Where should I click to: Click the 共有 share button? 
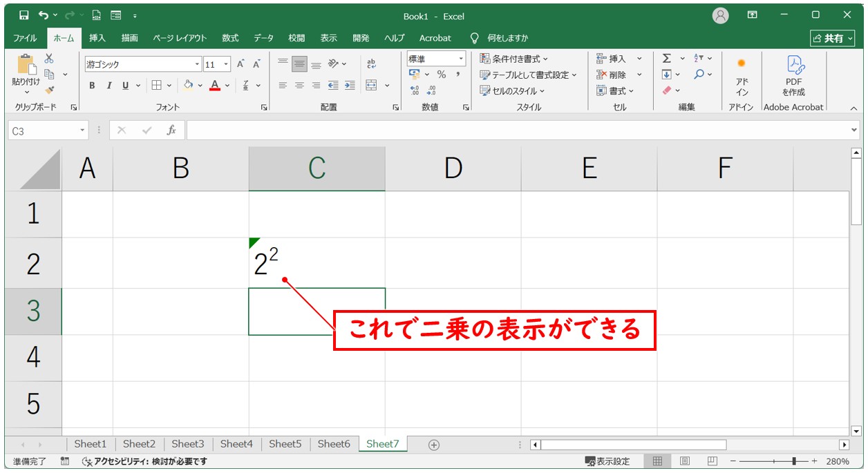pyautogui.click(x=832, y=38)
